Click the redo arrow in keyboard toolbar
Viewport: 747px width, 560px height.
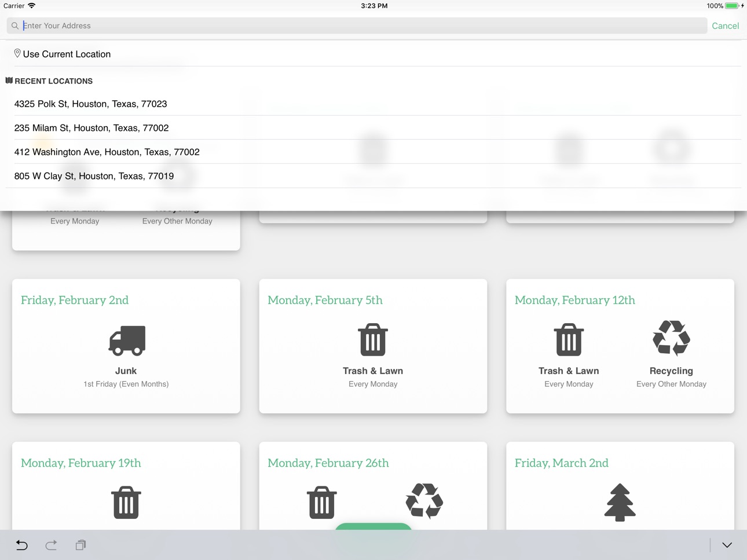[x=51, y=545]
